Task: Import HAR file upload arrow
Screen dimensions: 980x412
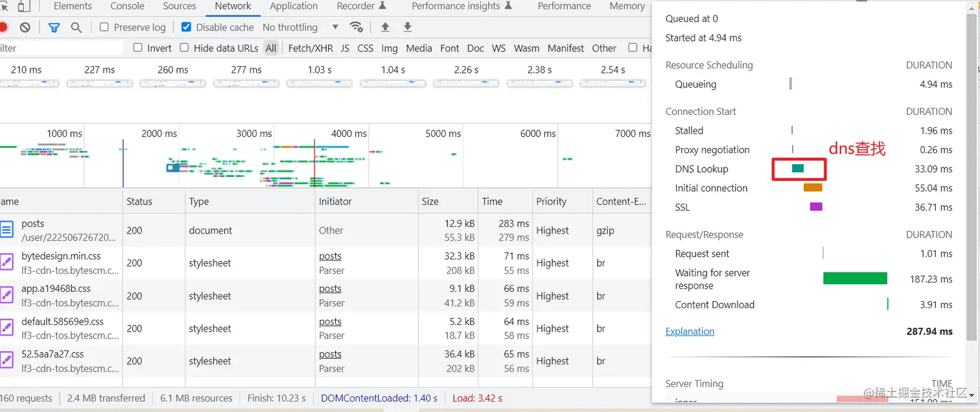Action: (x=385, y=27)
